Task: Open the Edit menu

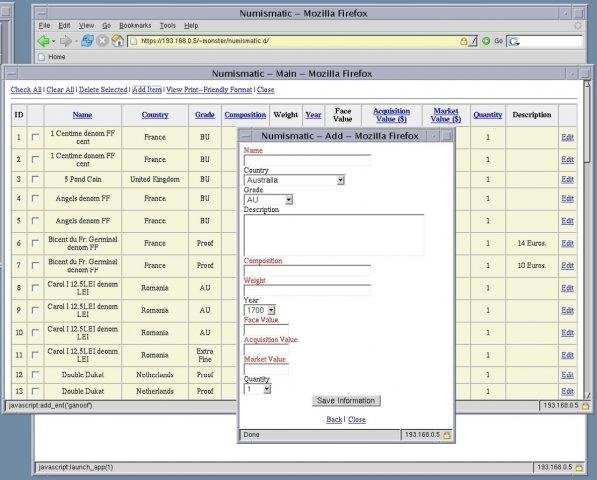Action: (64, 26)
